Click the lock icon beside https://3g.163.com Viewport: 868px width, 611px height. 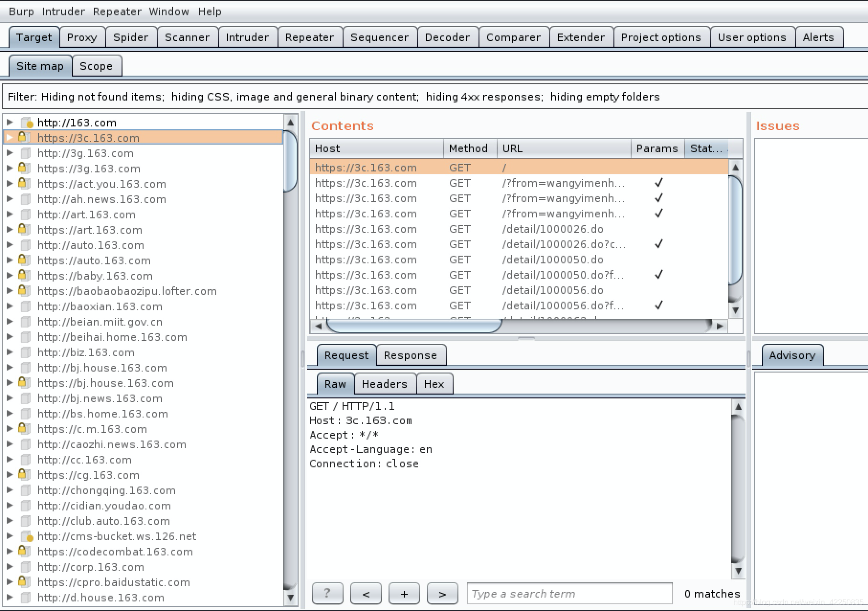pos(23,168)
